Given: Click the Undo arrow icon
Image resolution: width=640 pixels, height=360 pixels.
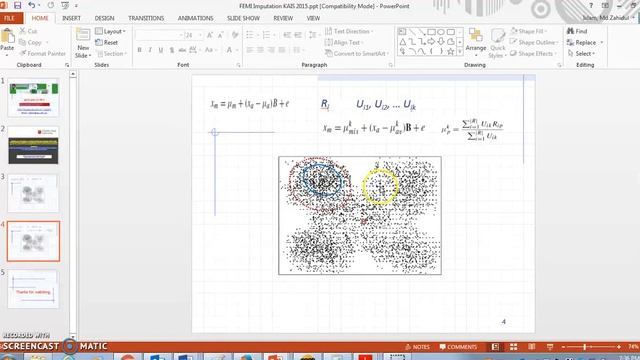Looking at the screenshot, I should pyautogui.click(x=31, y=6).
